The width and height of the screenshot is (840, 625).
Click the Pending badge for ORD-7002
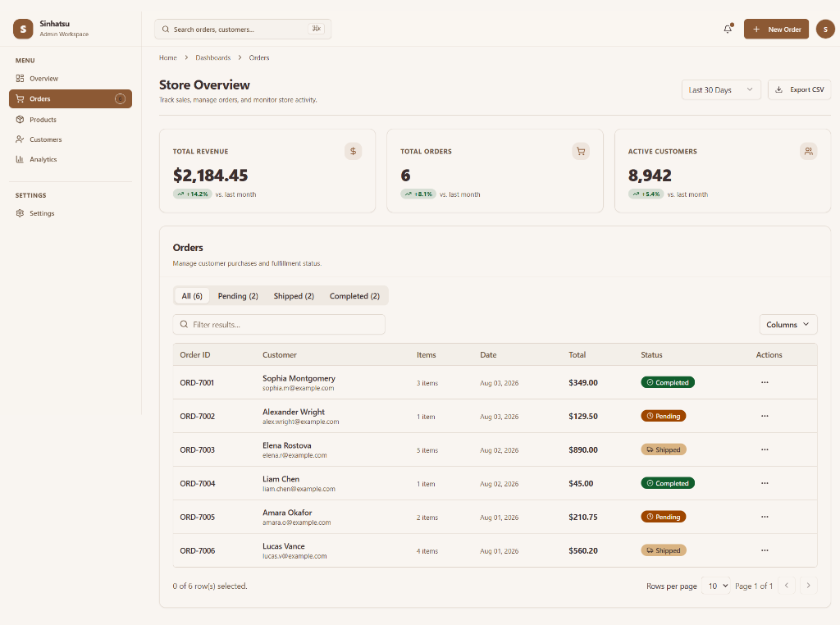pyautogui.click(x=663, y=416)
